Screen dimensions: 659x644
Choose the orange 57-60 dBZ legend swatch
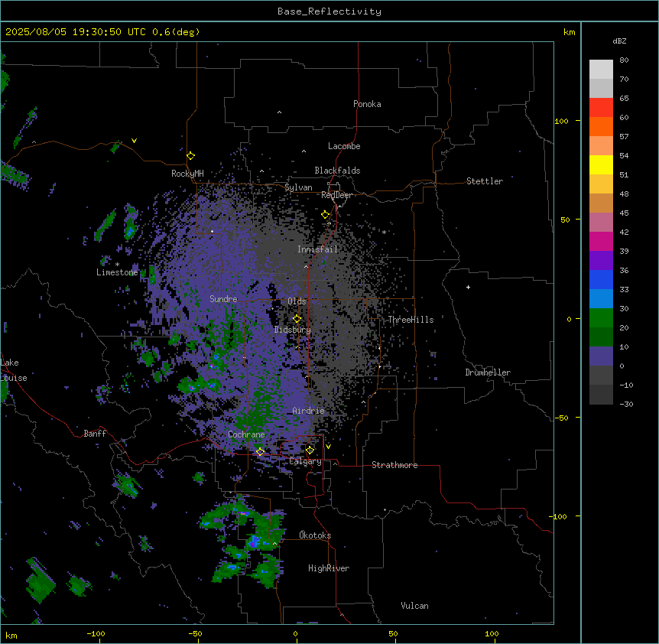(601, 126)
